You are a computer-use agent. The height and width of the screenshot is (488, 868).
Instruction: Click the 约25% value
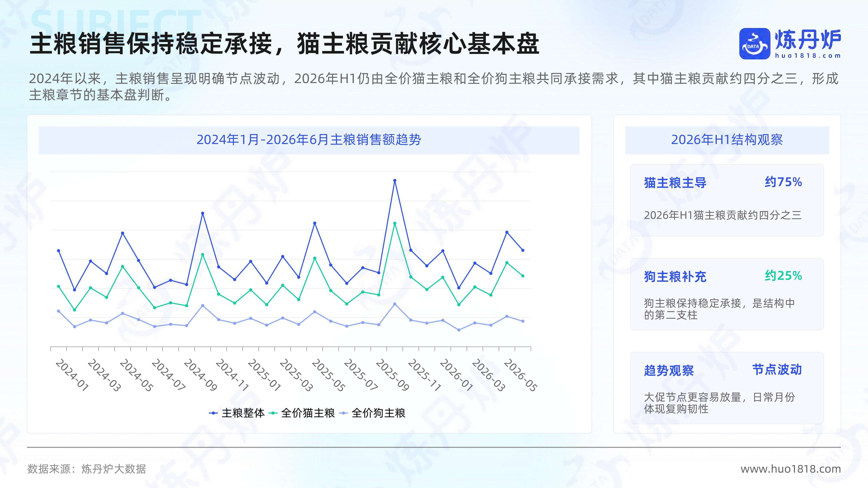783,276
